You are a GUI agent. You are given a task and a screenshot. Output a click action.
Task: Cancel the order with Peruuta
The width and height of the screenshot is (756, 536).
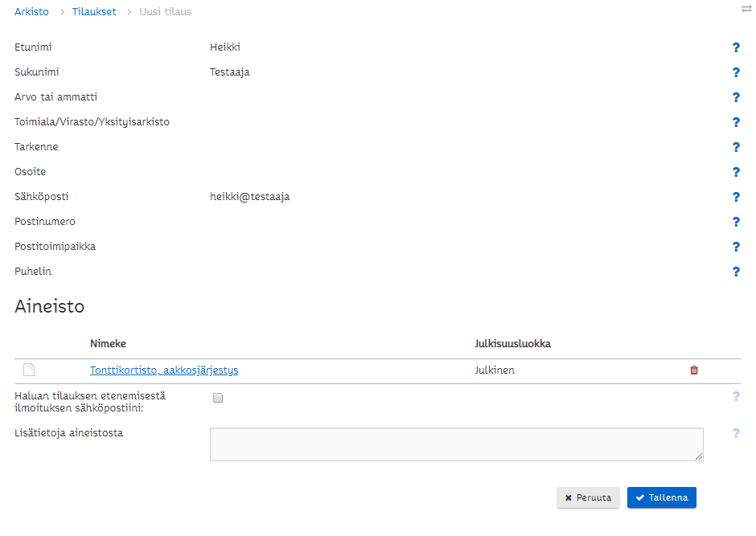(x=588, y=497)
